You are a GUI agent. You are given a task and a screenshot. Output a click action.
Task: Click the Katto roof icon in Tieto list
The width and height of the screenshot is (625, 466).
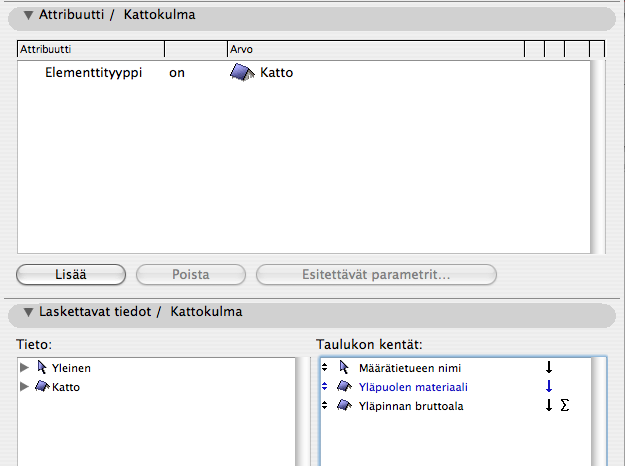click(42, 386)
